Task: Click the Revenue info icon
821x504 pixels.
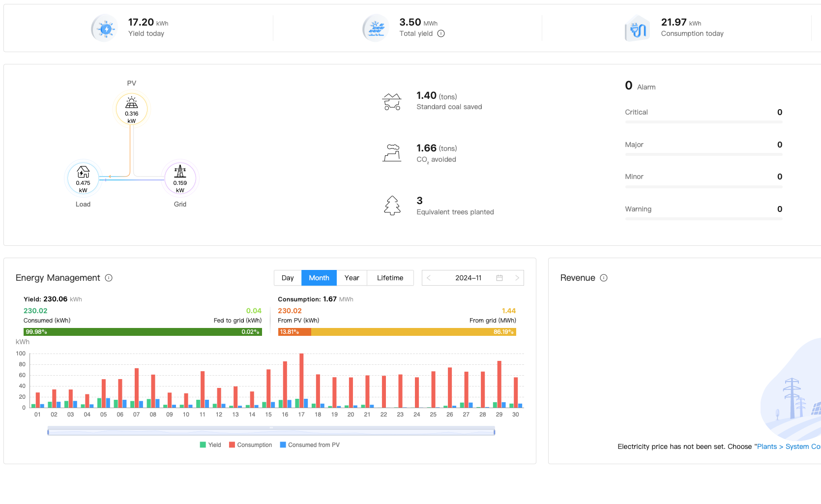Action: tap(604, 278)
